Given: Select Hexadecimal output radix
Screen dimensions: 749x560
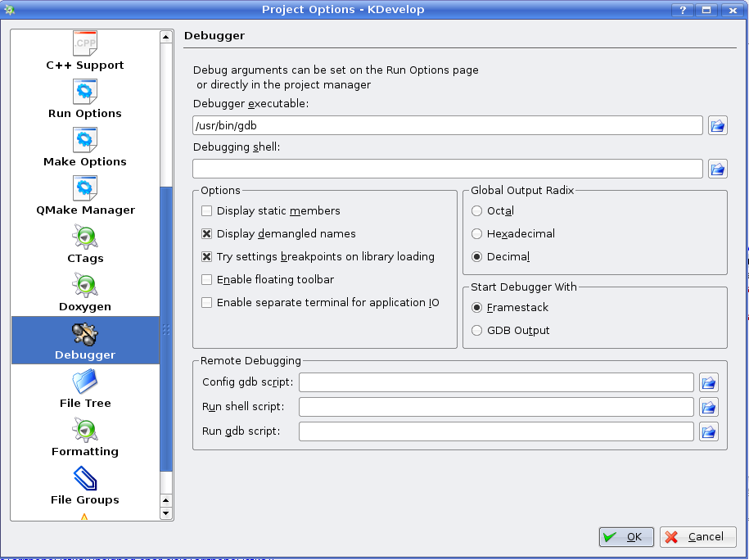Looking at the screenshot, I should click(477, 233).
